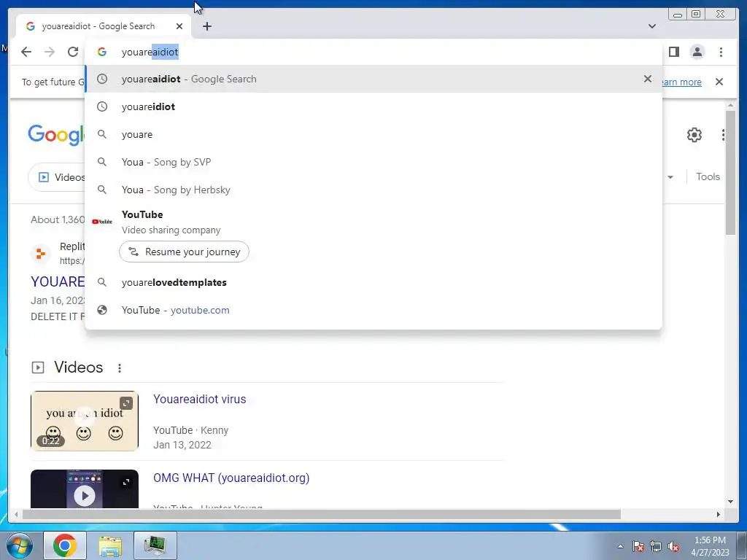Click the Chrome taskbar icon

click(65, 545)
